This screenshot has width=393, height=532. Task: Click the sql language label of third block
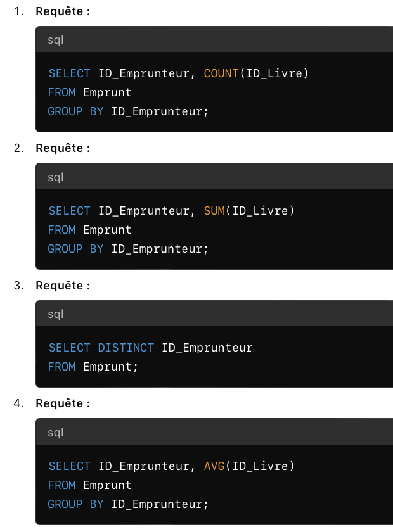coord(56,314)
